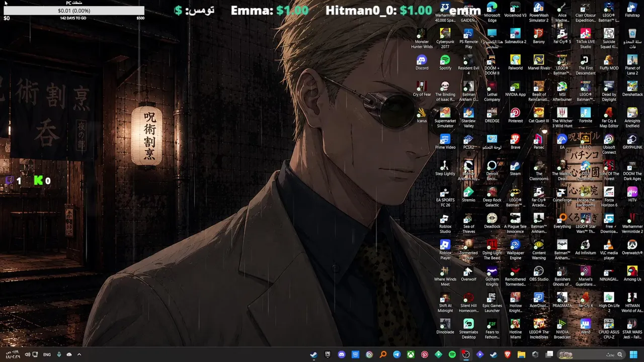Launch Forza Horizon 6 icon
Screen dimensions: 644x362
click(x=609, y=197)
